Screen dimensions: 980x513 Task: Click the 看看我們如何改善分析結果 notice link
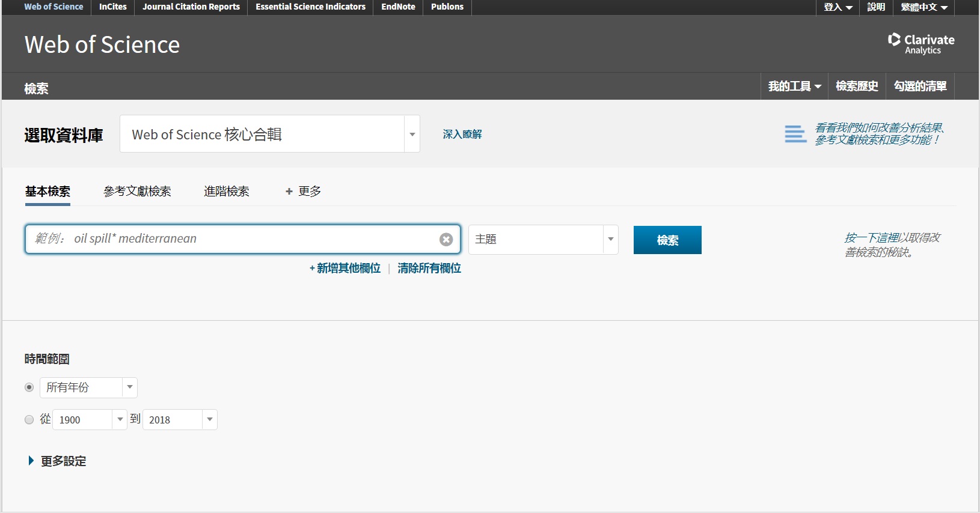pos(880,134)
